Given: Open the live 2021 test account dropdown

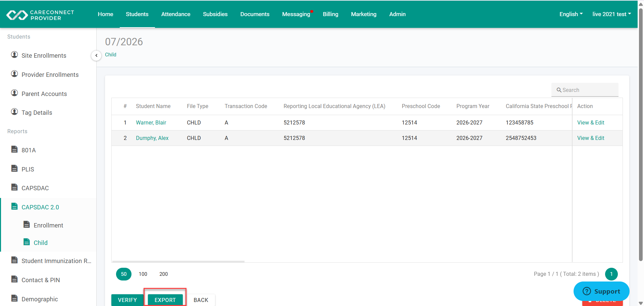Looking at the screenshot, I should click(x=611, y=14).
